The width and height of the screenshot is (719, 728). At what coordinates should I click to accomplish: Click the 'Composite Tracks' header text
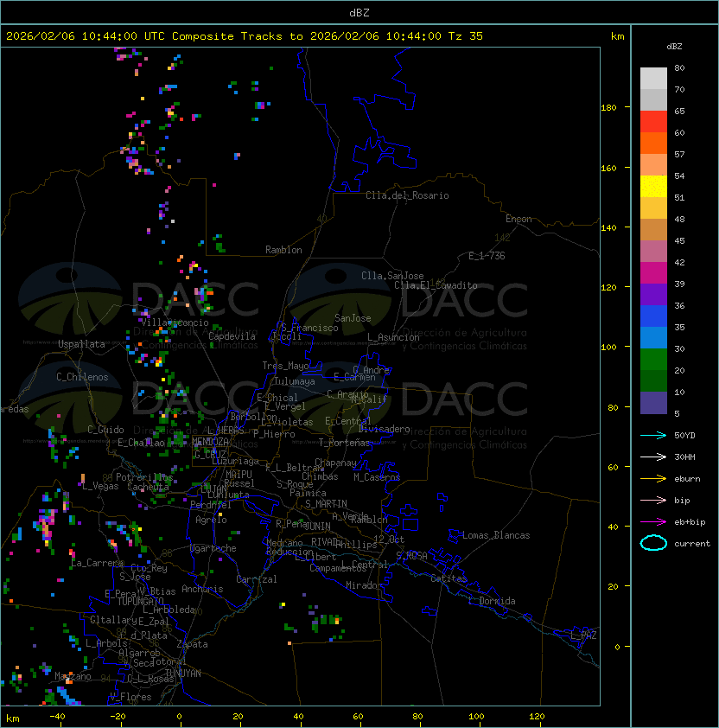tap(227, 36)
